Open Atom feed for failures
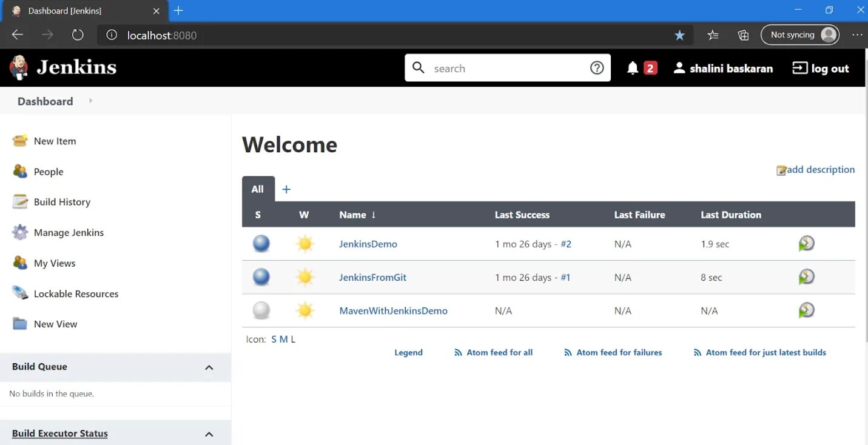 613,352
